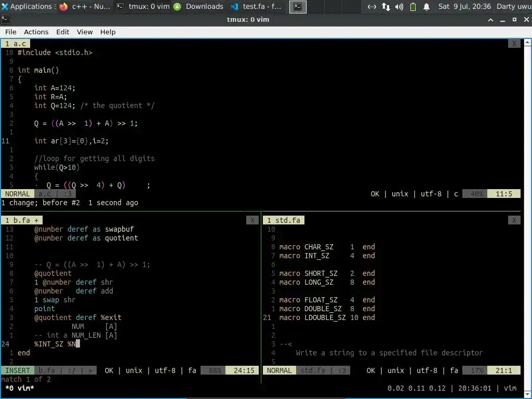This screenshot has height=399, width=532.
Task: Click '-- int a NUM_LEN [A]' comment
Action: point(76,335)
